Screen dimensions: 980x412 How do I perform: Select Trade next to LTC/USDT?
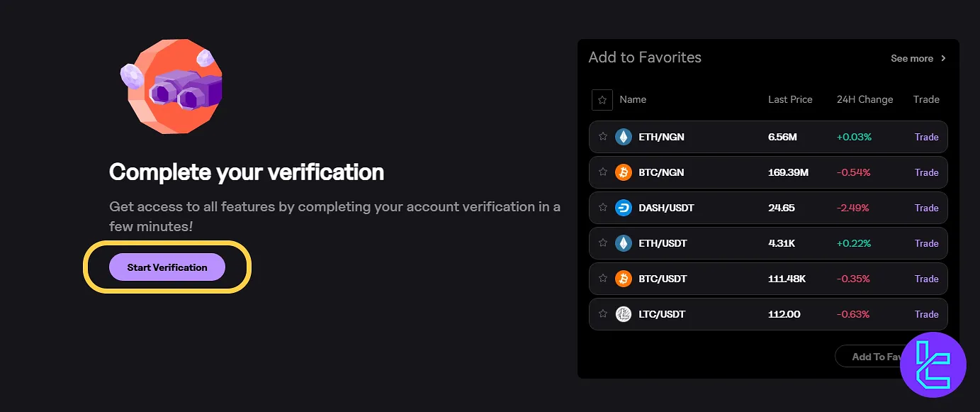(926, 313)
